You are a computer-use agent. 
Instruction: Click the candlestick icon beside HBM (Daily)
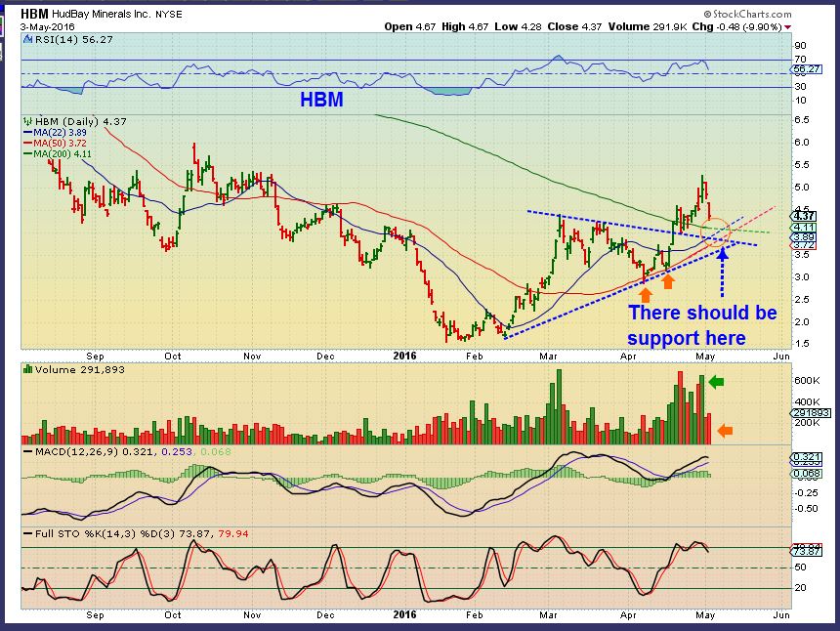(x=27, y=121)
